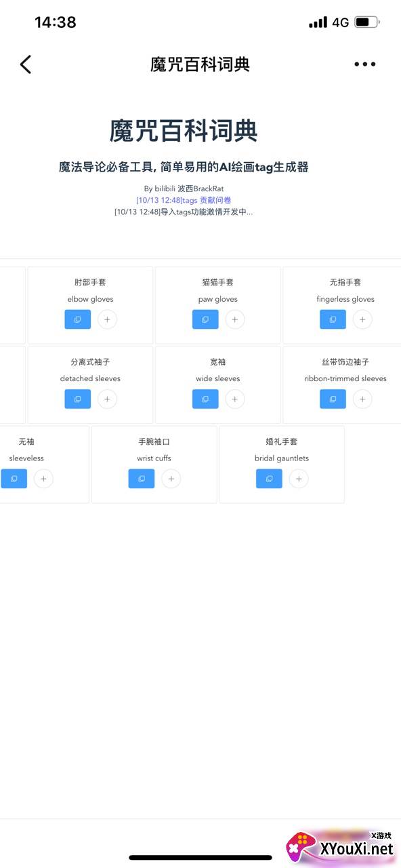Open the three-dot more menu
This screenshot has width=401, height=868.
pos(364,64)
